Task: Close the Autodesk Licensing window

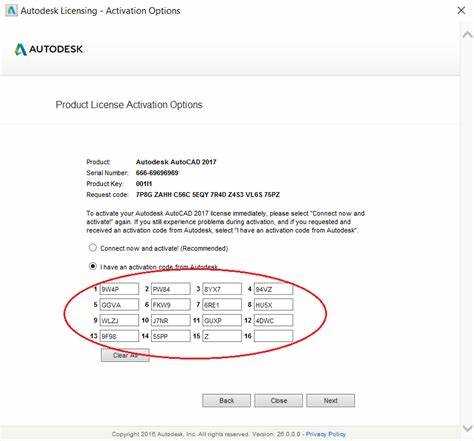Action: [x=461, y=11]
